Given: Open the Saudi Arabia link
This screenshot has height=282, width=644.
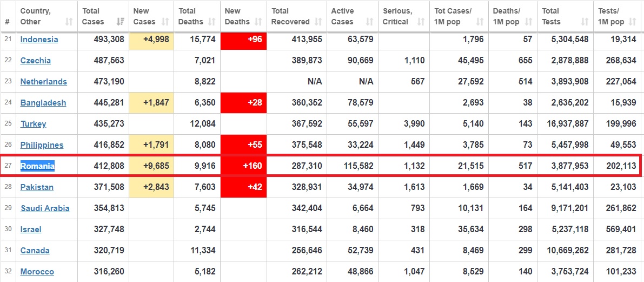Looking at the screenshot, I should click(45, 208).
